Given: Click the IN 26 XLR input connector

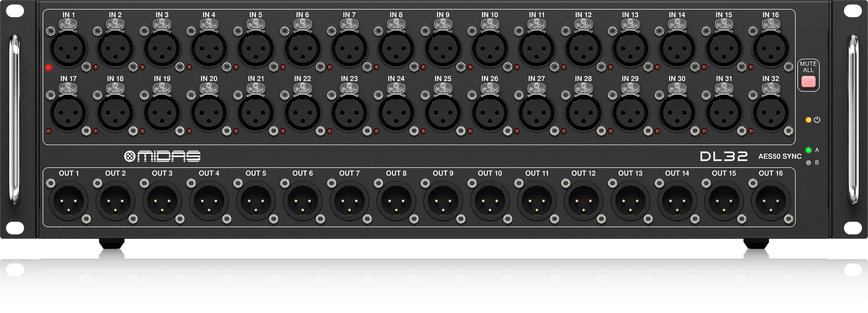Looking at the screenshot, I should [490, 113].
